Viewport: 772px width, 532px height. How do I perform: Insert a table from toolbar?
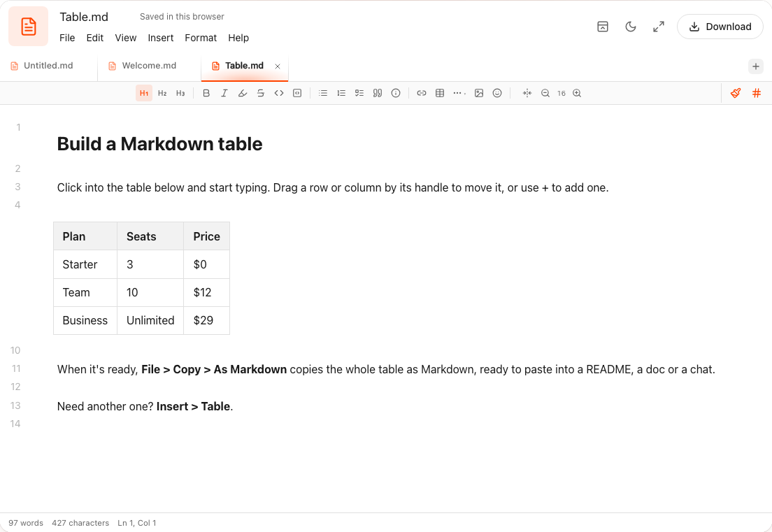[440, 93]
